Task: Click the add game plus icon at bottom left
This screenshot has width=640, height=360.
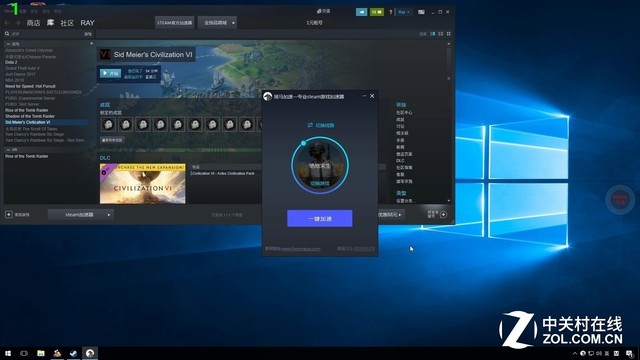Action: coord(9,214)
